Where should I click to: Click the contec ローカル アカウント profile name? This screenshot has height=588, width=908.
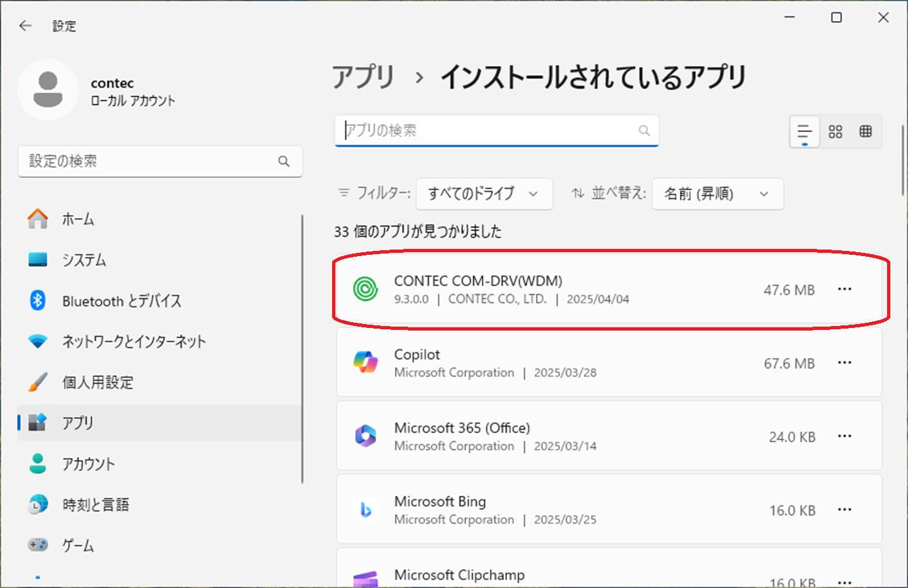click(133, 91)
